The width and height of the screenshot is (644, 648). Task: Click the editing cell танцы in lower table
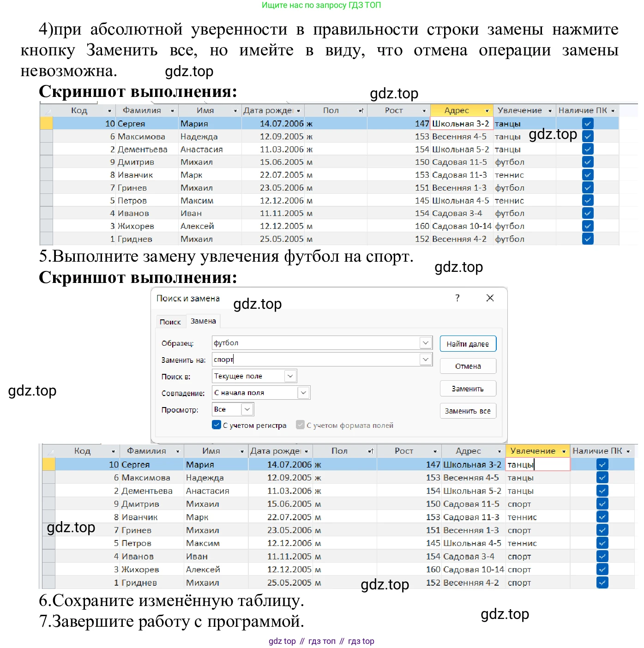[x=538, y=464]
